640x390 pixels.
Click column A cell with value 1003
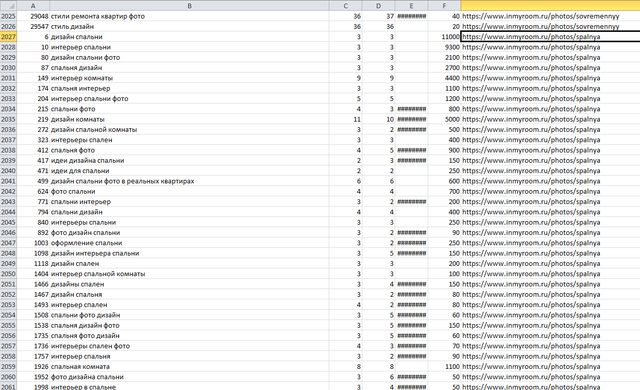pyautogui.click(x=33, y=243)
